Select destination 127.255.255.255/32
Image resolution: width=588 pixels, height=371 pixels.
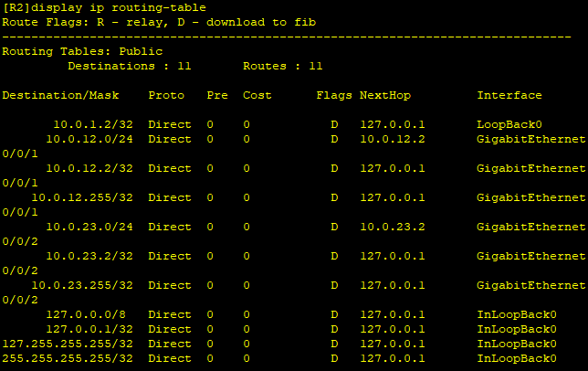coord(68,344)
